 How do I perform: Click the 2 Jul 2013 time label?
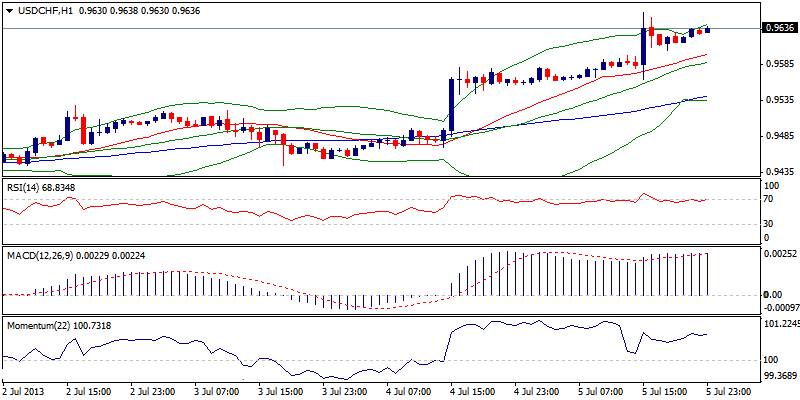coord(25,391)
